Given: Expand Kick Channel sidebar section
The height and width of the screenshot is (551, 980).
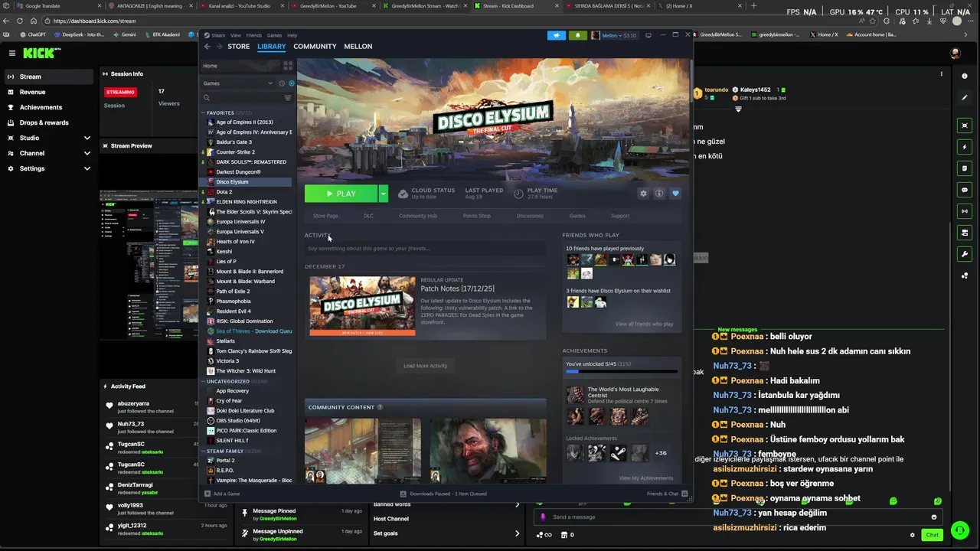Looking at the screenshot, I should (87, 153).
